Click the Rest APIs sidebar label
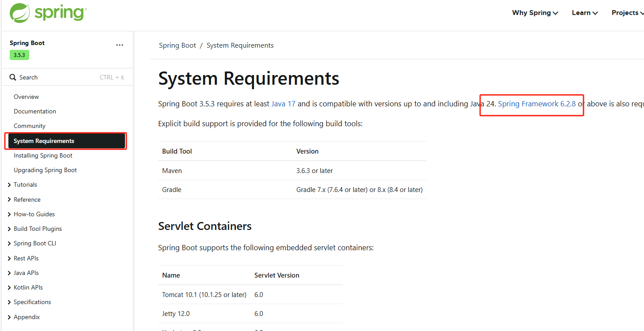This screenshot has height=331, width=644. point(26,258)
